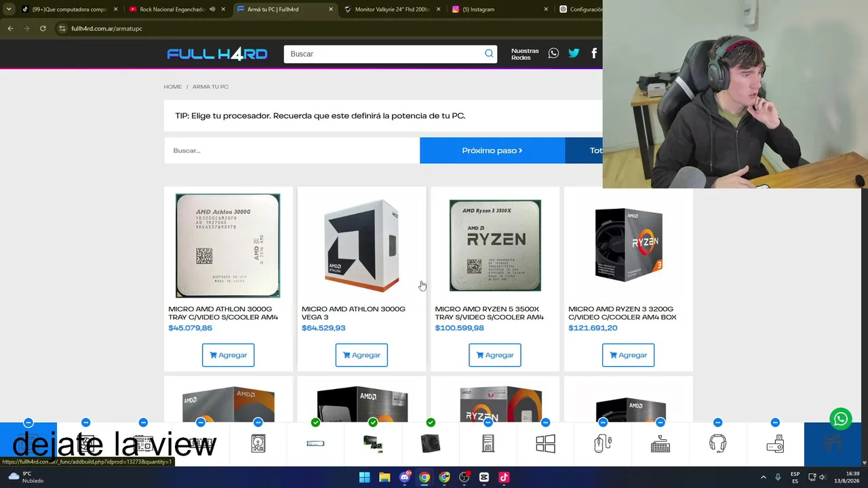Close the Instagram tab

(x=546, y=9)
